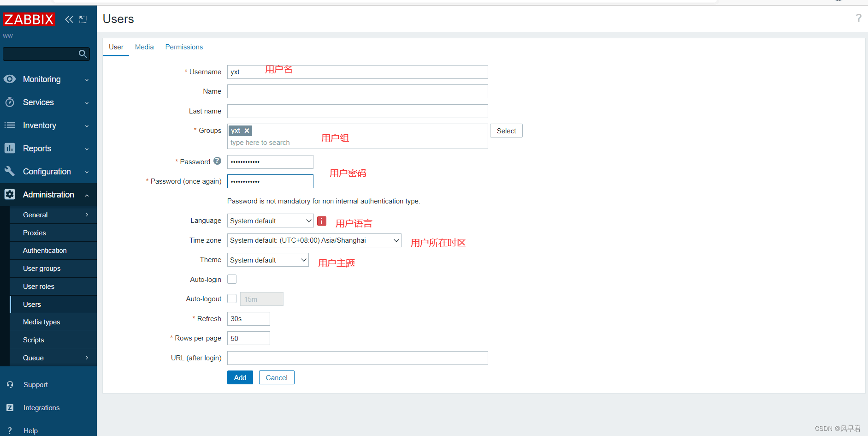
Task: Click the Refresh interval field
Action: click(248, 319)
